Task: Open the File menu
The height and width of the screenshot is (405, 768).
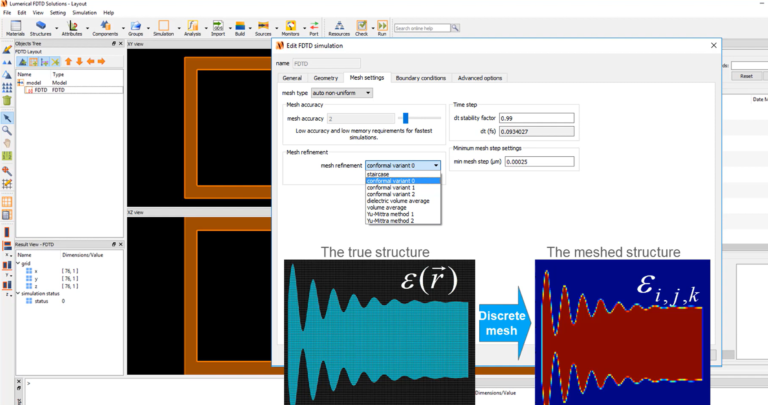Action: [7, 13]
